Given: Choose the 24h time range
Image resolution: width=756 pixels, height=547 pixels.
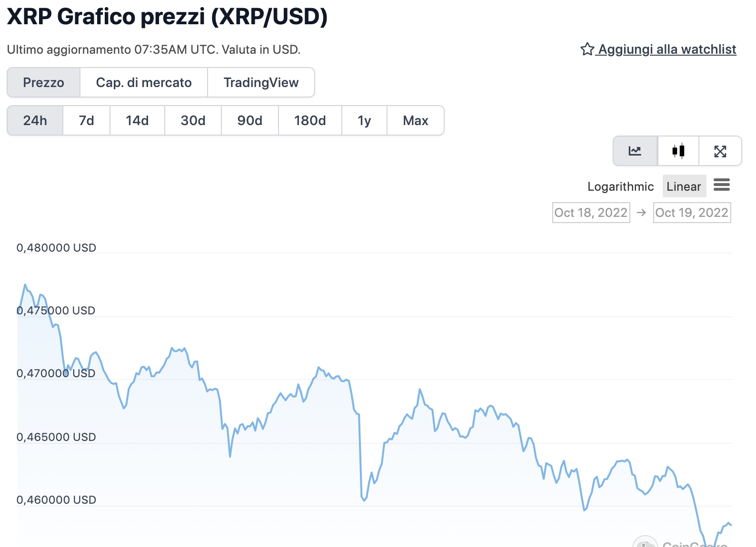Looking at the screenshot, I should click(35, 120).
